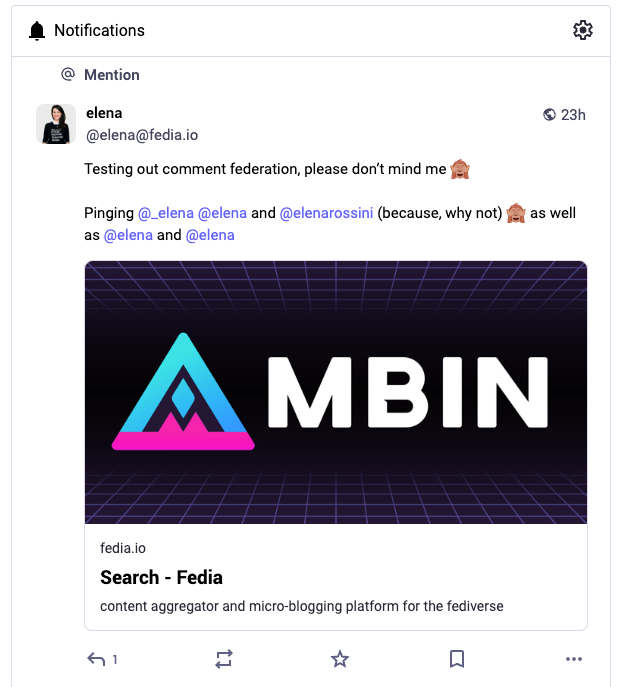Click the display name elena
This screenshot has height=687, width=620.
(x=104, y=113)
